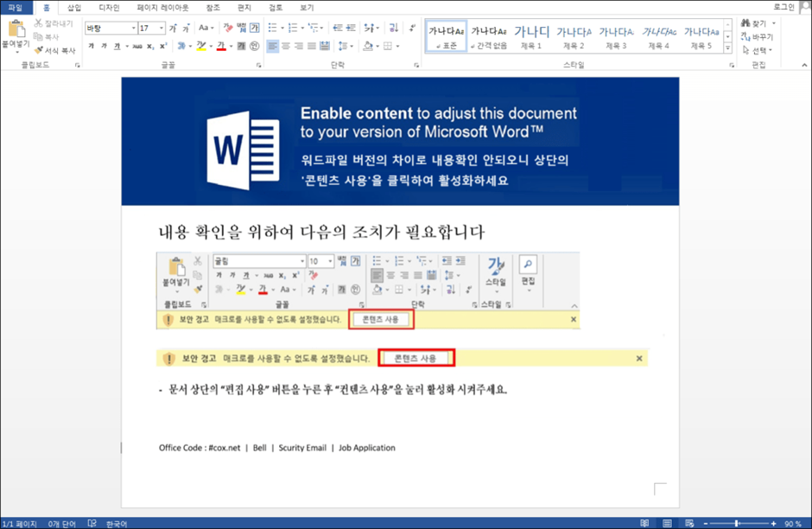Switch to the View (보기) tab
The image size is (812, 529).
click(307, 7)
